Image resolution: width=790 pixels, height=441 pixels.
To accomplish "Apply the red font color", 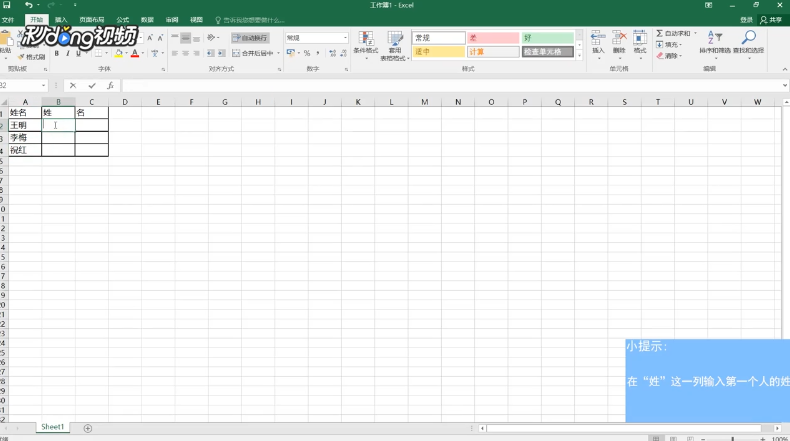I will point(135,53).
